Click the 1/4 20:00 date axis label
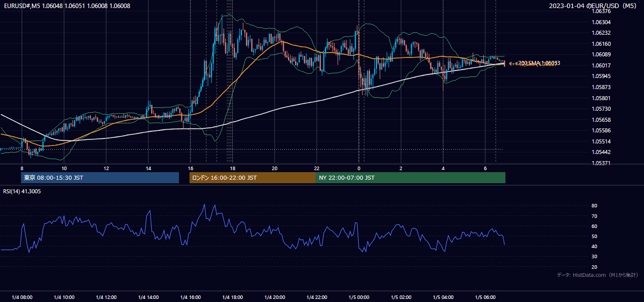This screenshot has height=302, width=644. click(274, 297)
